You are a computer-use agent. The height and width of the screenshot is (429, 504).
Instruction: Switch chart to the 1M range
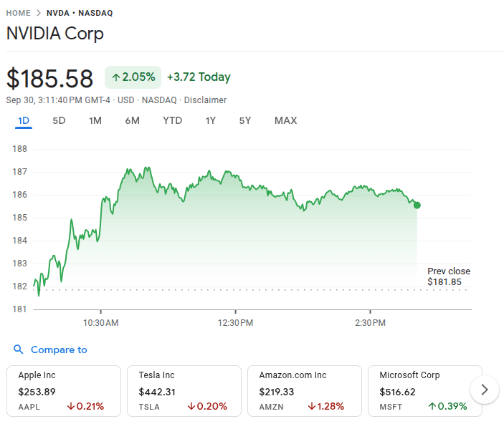pos(95,120)
